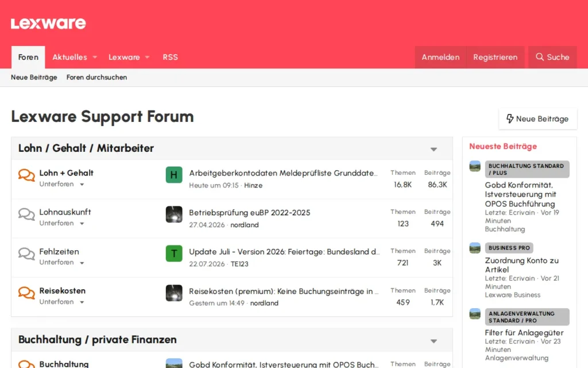
Task: Open the RSS menu item
Action: (170, 57)
